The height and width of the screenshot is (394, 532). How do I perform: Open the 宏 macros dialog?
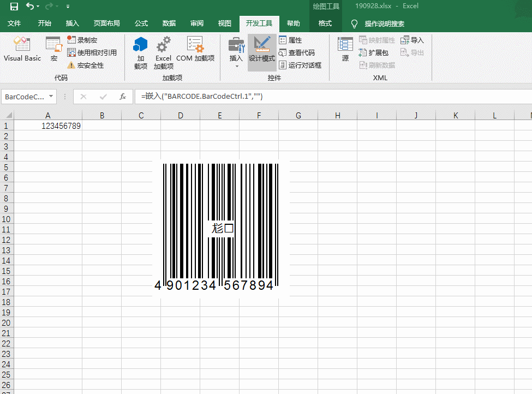[x=53, y=50]
